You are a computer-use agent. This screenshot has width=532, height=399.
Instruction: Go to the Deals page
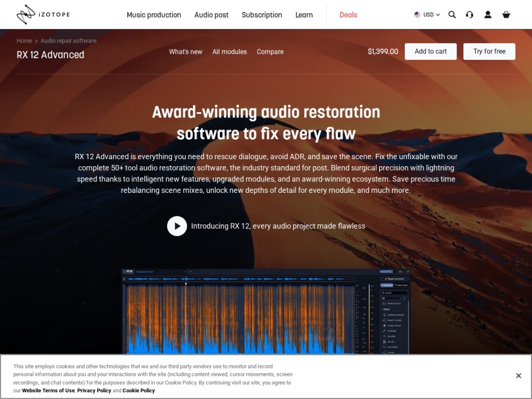click(348, 15)
